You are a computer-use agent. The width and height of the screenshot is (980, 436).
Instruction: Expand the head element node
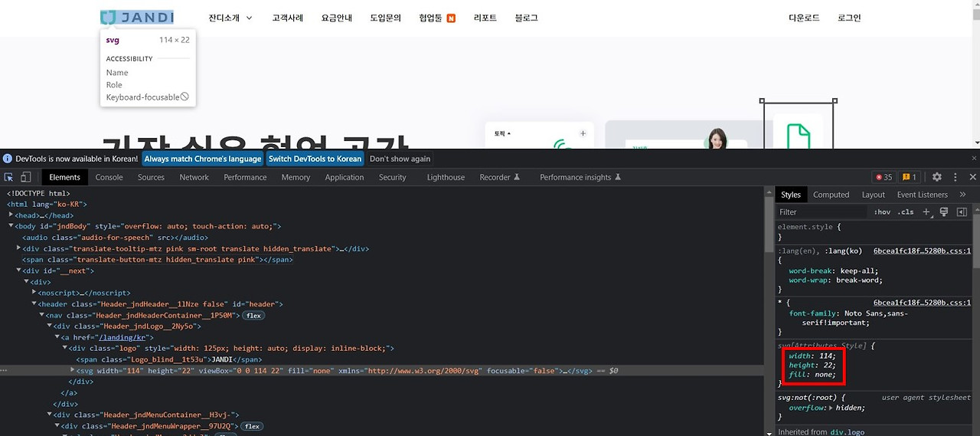(x=11, y=215)
